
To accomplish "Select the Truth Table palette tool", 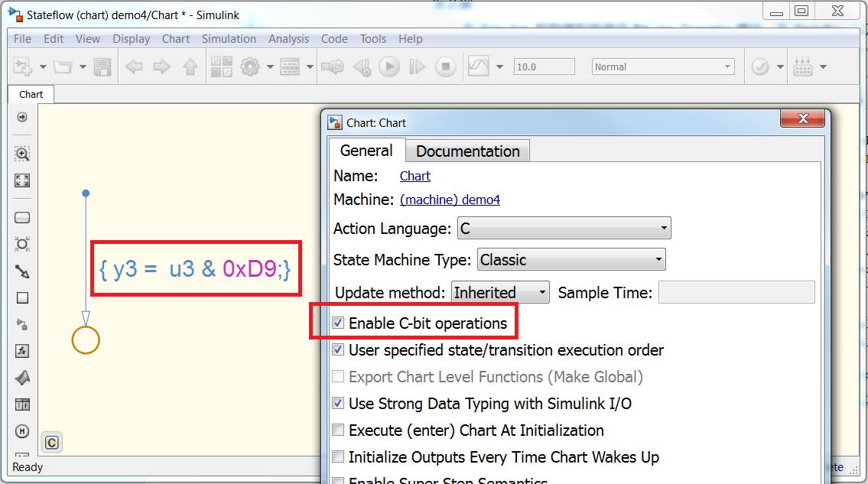I will (x=22, y=404).
